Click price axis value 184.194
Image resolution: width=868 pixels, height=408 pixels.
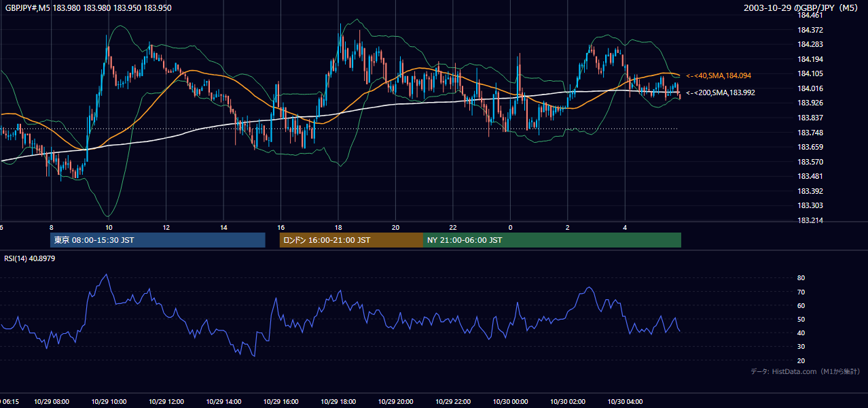point(811,60)
